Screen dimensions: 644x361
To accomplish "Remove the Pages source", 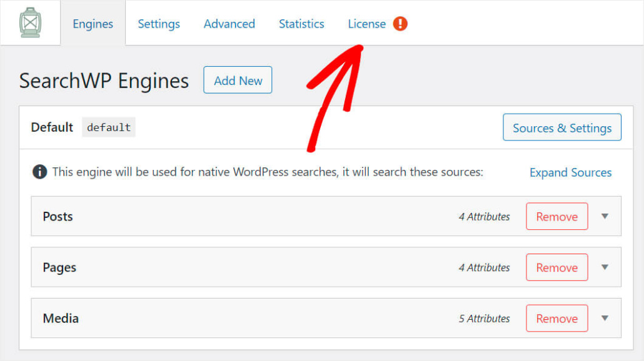I will point(556,267).
